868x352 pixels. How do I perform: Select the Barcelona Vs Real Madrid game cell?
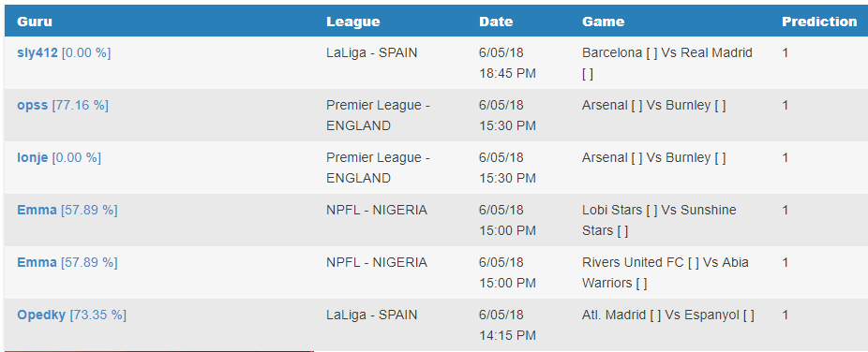point(667,63)
